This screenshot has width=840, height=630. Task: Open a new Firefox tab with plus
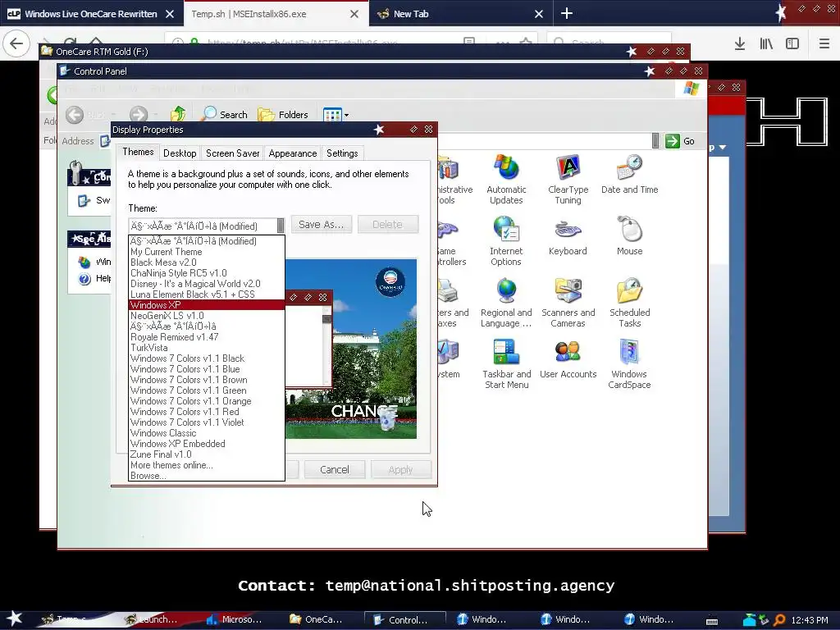(567, 13)
